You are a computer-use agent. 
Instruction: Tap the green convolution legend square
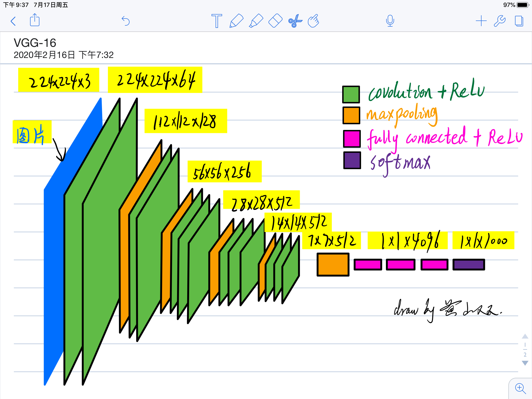(351, 94)
